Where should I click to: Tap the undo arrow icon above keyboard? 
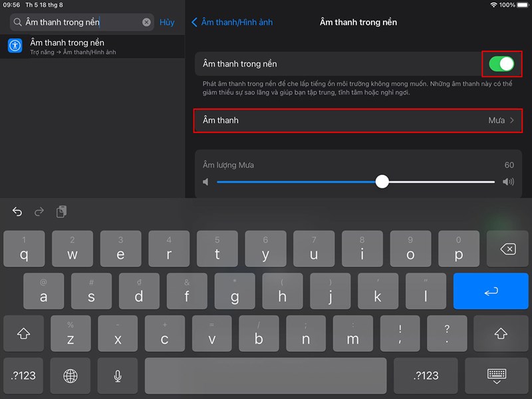tap(17, 211)
